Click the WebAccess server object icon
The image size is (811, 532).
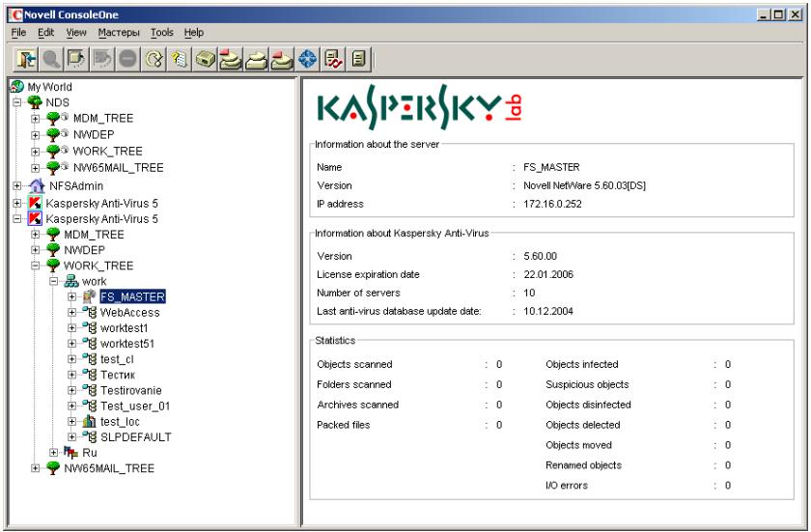click(x=89, y=312)
